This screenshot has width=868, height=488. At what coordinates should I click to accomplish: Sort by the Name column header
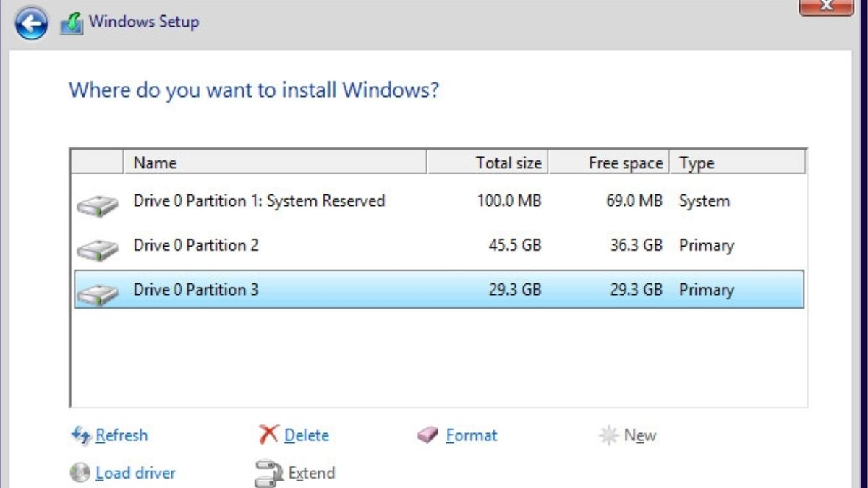(275, 163)
